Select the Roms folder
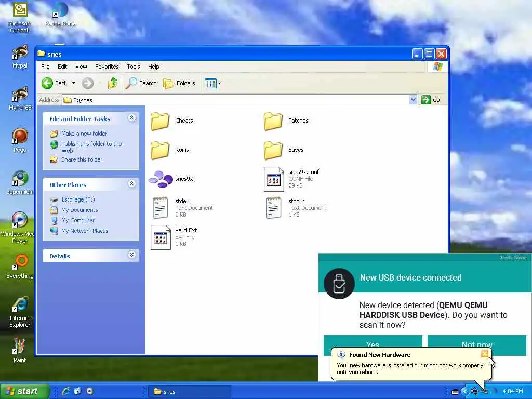This screenshot has height=399, width=532. [170, 150]
